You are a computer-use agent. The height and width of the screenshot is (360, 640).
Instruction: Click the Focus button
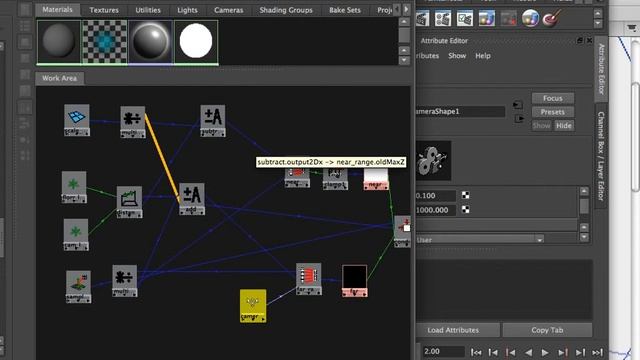[553, 98]
